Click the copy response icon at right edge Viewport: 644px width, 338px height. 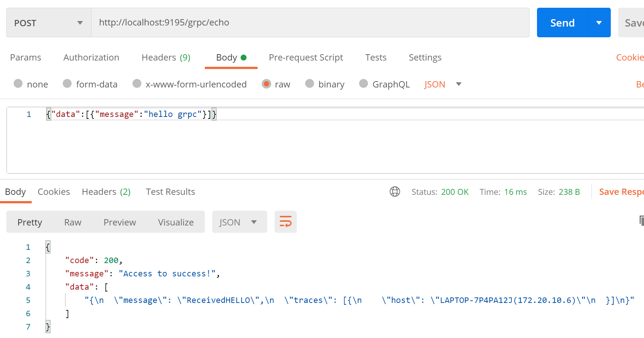(641, 221)
